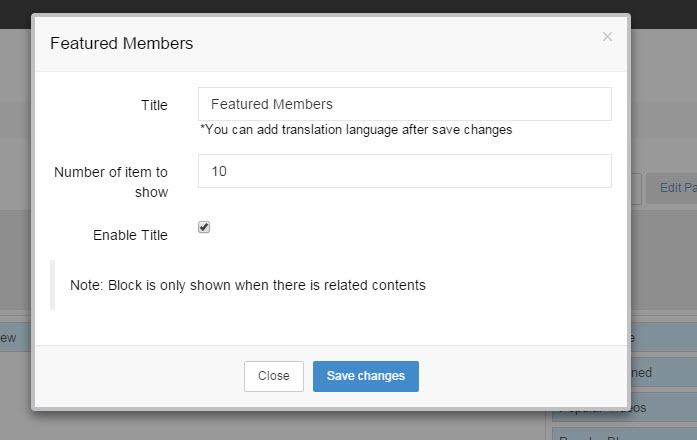Select the block ending in 'ew' on left
This screenshot has height=440, width=697.
14,338
